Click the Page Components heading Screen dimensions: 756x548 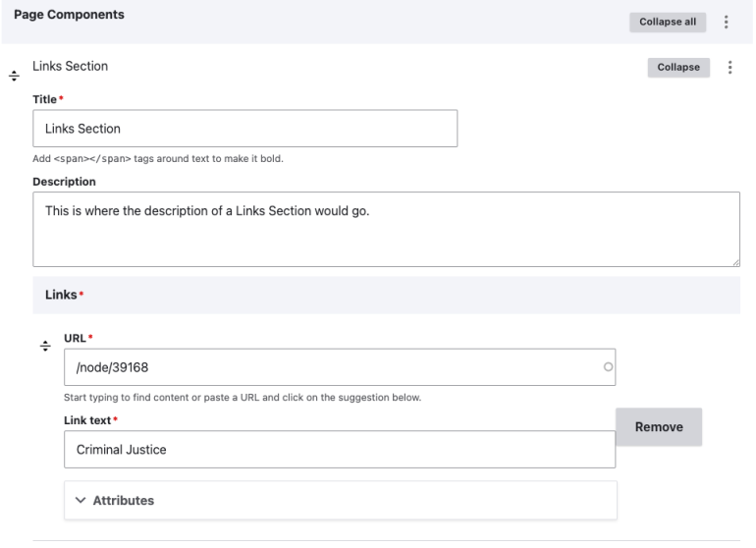tap(69, 15)
